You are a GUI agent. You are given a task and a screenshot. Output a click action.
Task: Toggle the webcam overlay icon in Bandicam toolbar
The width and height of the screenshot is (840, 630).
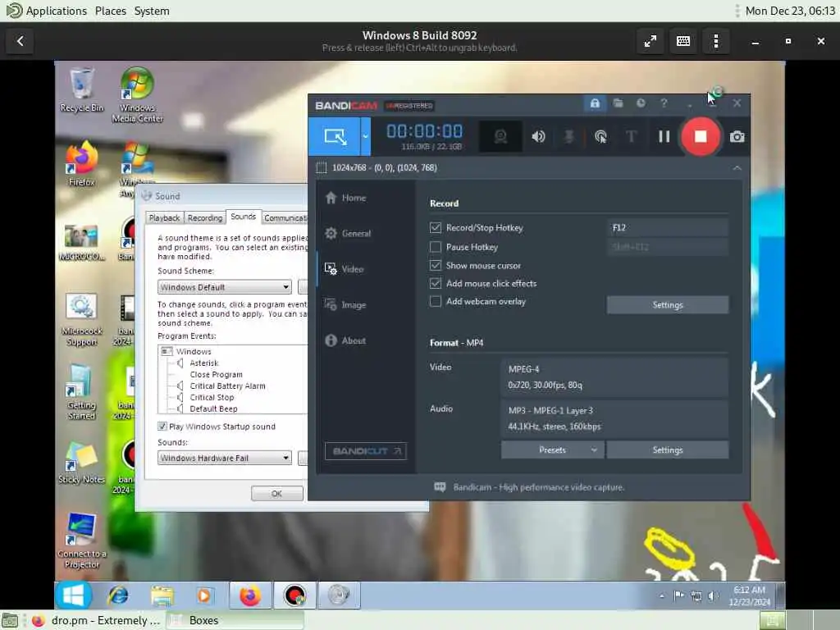coord(500,137)
